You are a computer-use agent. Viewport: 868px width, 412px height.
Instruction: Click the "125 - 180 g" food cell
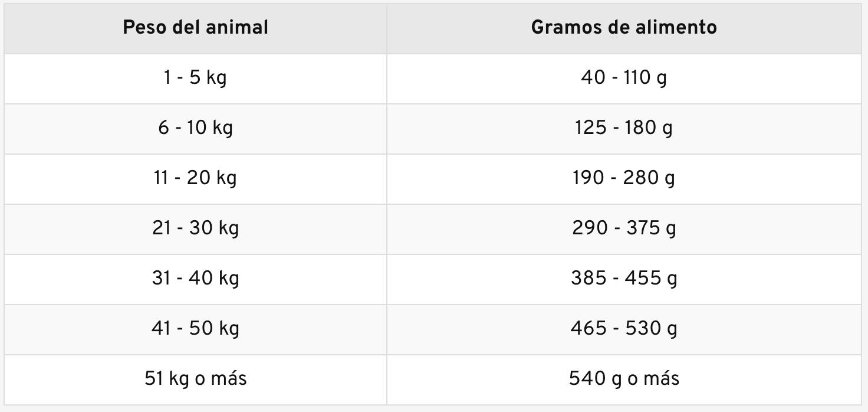point(624,128)
